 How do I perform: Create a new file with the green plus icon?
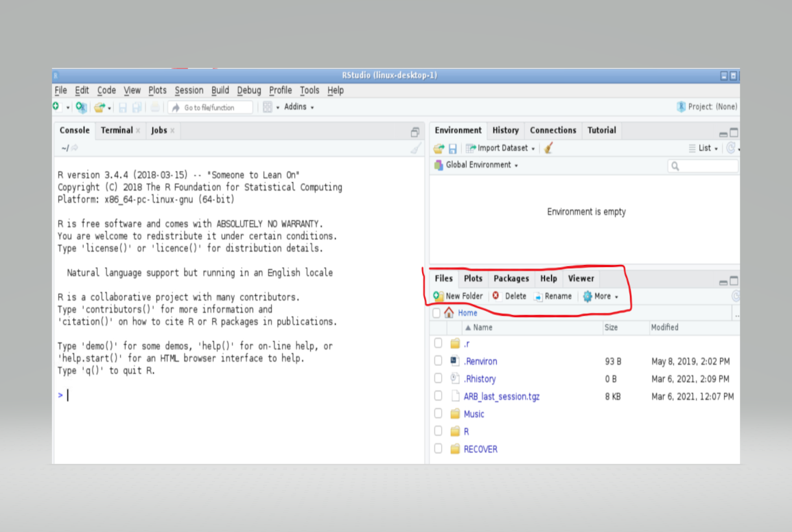point(56,106)
